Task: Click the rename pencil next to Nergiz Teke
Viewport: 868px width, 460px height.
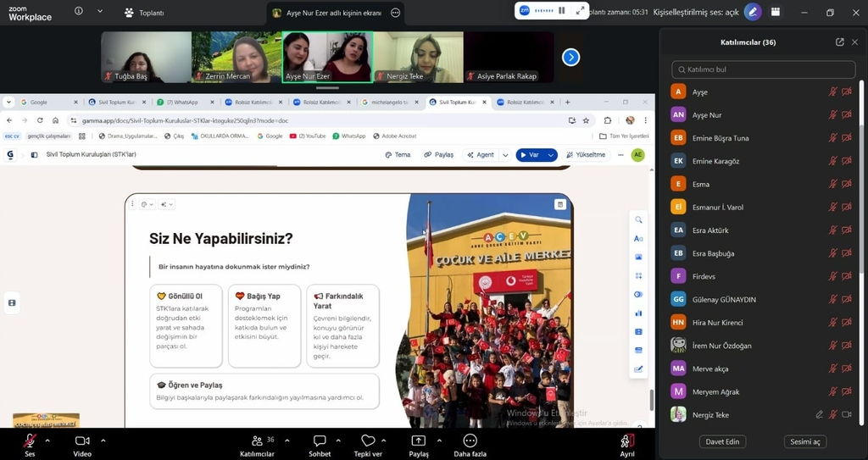Action: [819, 414]
